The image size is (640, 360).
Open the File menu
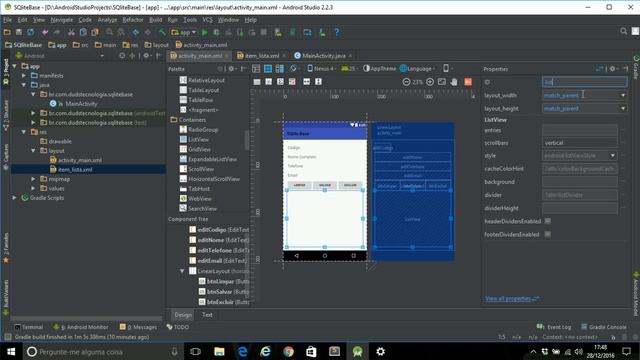pos(7,20)
